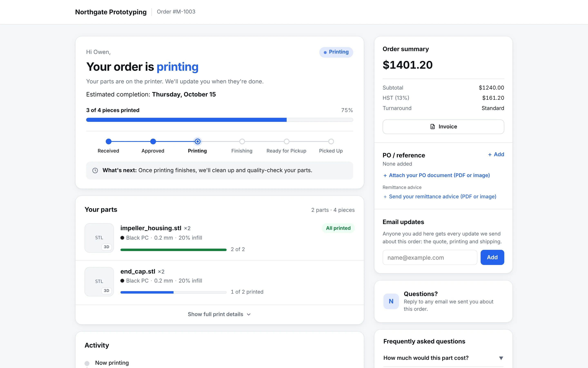Click the '1 of 2 printed' label
This screenshot has width=588, height=368.
(x=247, y=292)
